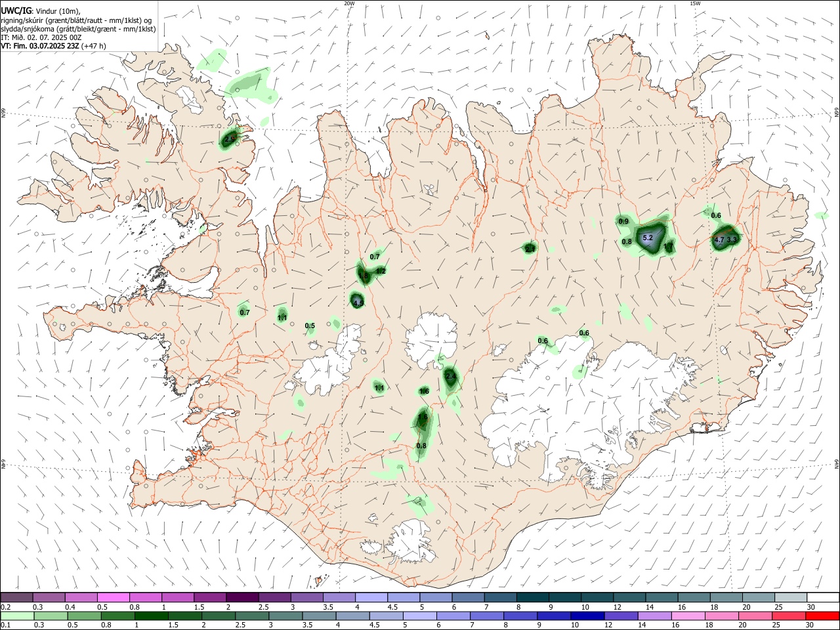Click the lavender 4 swatch in upper legend
This screenshot has width=840, height=630.
point(371,597)
